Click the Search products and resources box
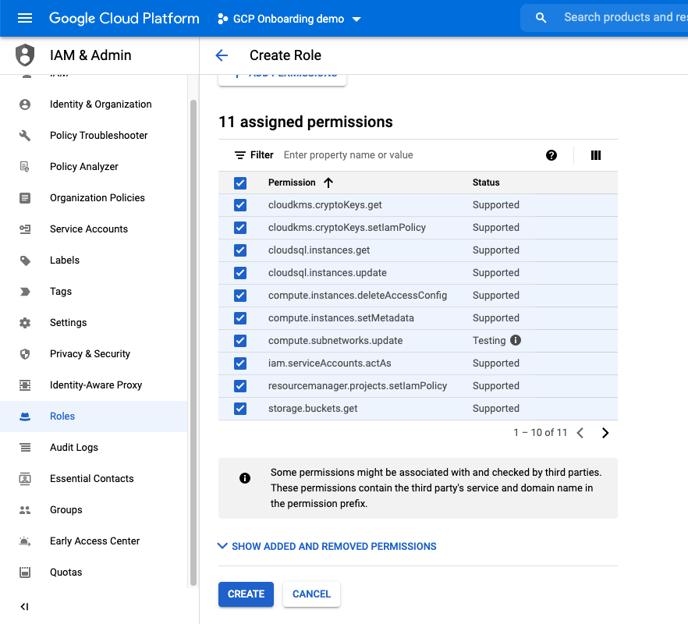The image size is (688, 624). point(605,18)
